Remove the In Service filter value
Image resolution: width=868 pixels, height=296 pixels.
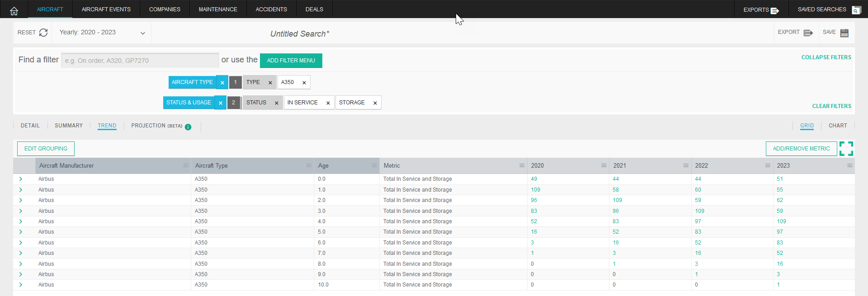(x=328, y=103)
